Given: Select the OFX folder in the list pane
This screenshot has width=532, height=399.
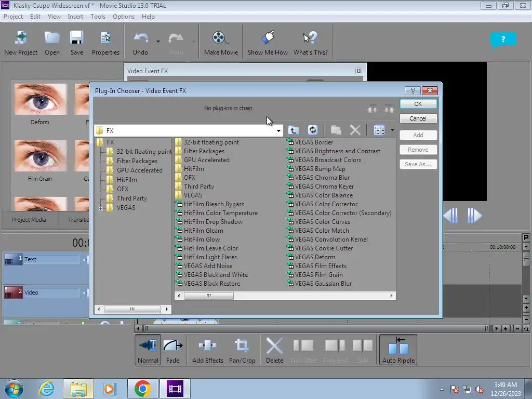Looking at the screenshot, I should tap(185, 178).
